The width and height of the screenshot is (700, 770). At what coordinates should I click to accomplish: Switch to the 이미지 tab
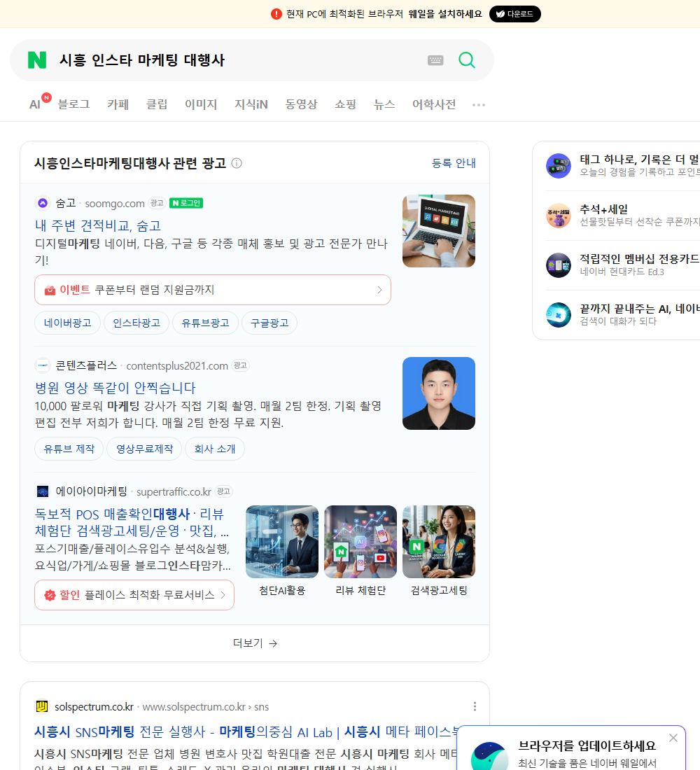pyautogui.click(x=201, y=104)
